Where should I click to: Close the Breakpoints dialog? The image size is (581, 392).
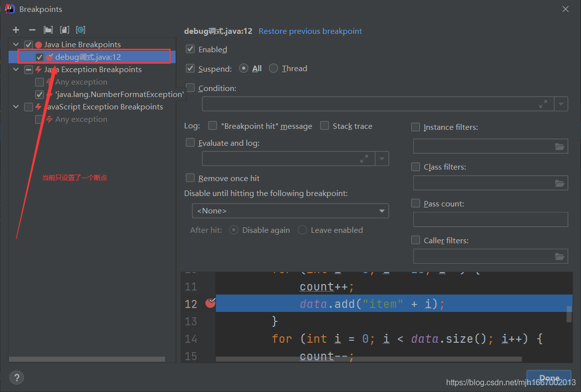(x=566, y=9)
